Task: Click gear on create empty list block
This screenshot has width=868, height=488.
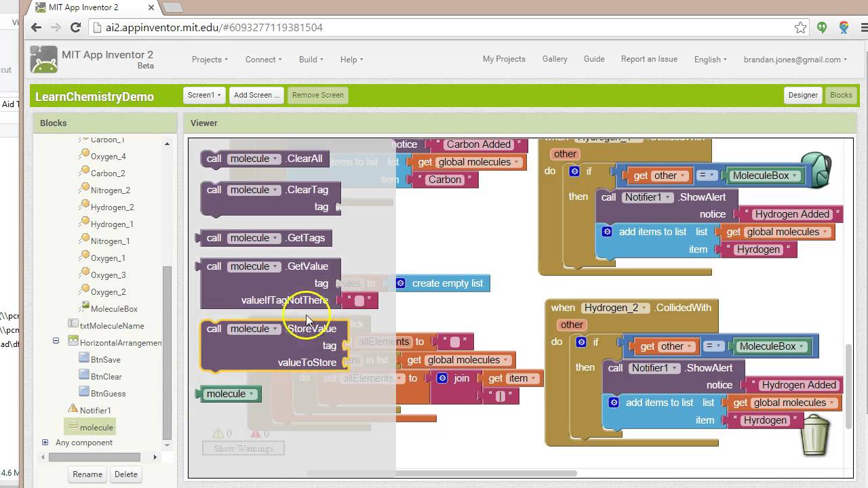Action: pyautogui.click(x=400, y=283)
